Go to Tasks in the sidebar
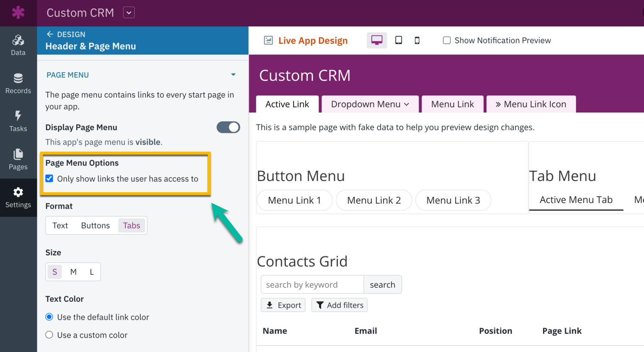The width and height of the screenshot is (644, 352). pos(18,121)
